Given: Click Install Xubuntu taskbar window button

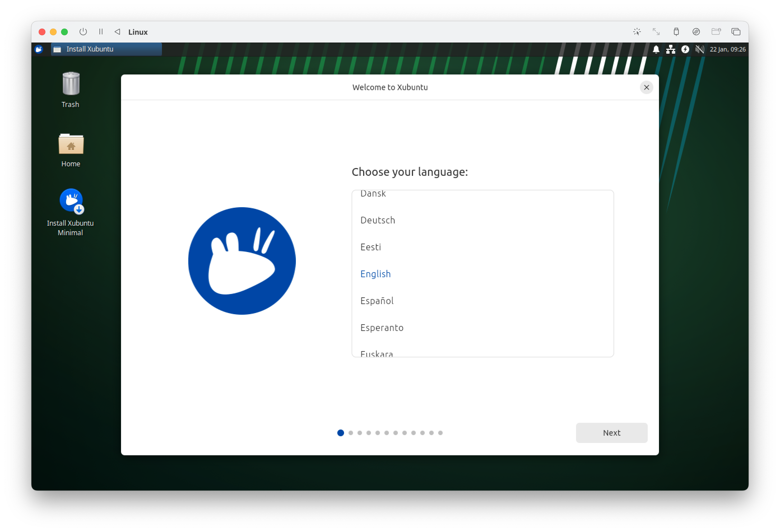Looking at the screenshot, I should [x=106, y=49].
